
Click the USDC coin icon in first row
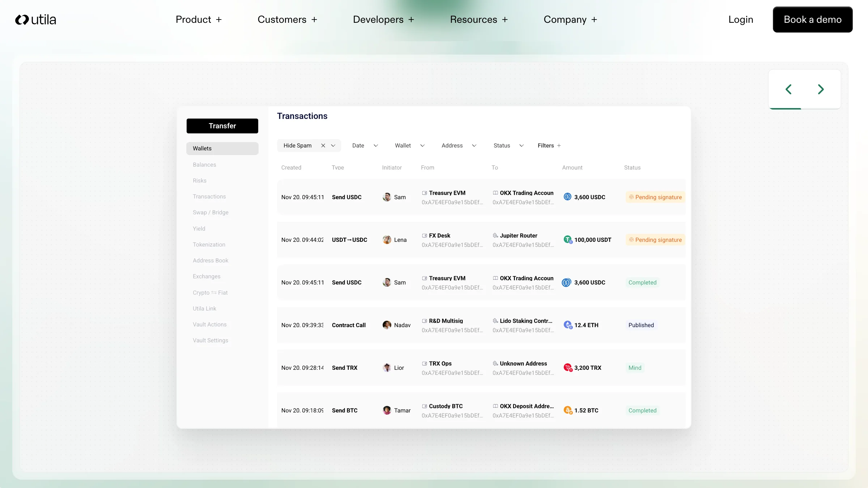click(567, 197)
